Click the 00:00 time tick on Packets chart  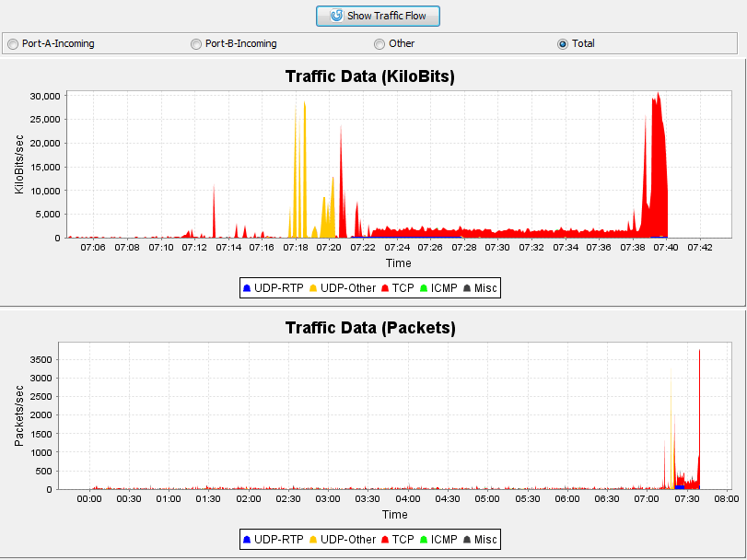(x=89, y=499)
